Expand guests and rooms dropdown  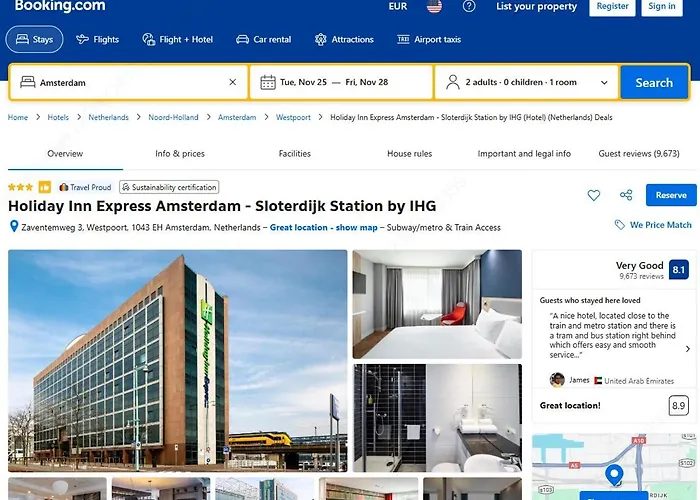(527, 82)
